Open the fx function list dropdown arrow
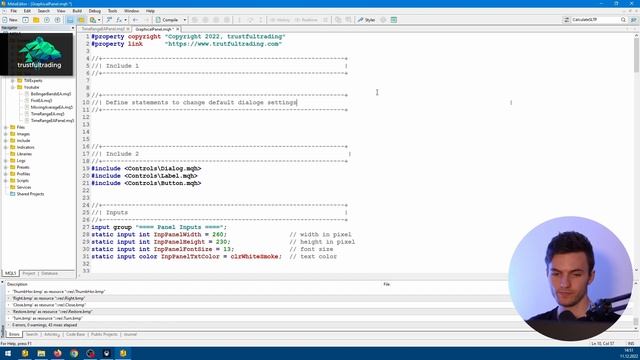 point(125,20)
